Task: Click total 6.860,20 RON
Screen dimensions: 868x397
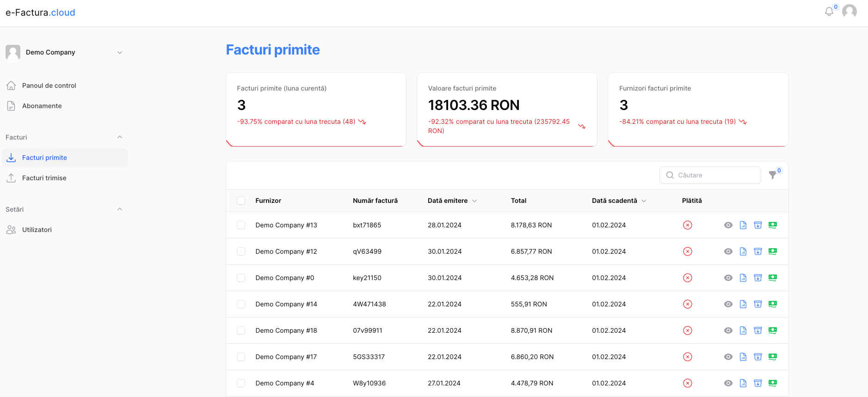Action: (532, 357)
